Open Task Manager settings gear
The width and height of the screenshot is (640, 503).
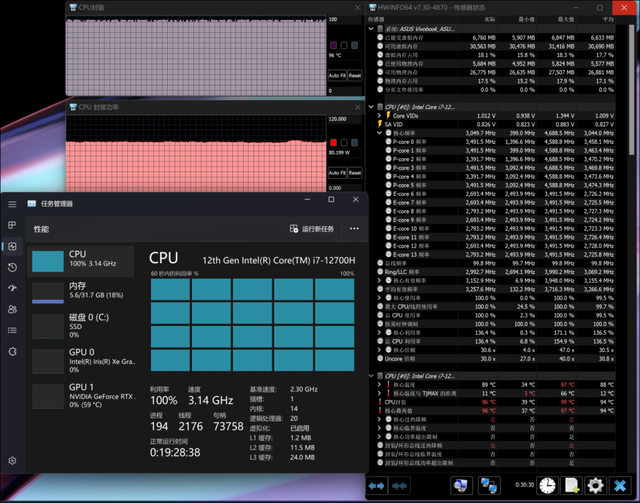click(12, 461)
